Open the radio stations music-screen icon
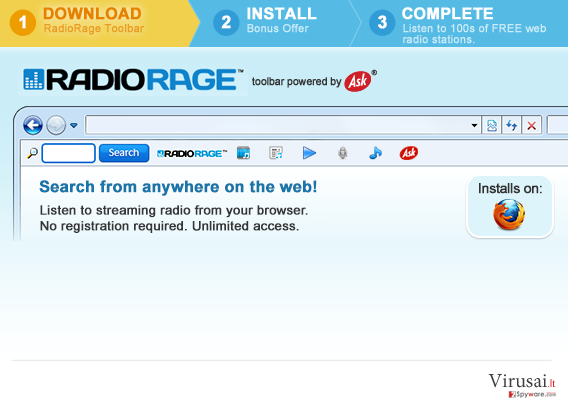 tap(243, 153)
